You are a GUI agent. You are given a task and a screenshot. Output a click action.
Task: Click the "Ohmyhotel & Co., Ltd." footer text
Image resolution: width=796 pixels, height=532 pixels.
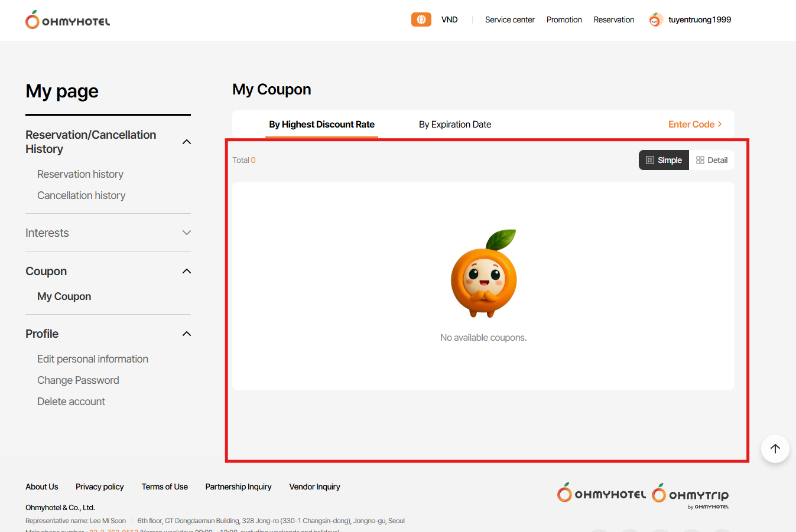coord(60,507)
